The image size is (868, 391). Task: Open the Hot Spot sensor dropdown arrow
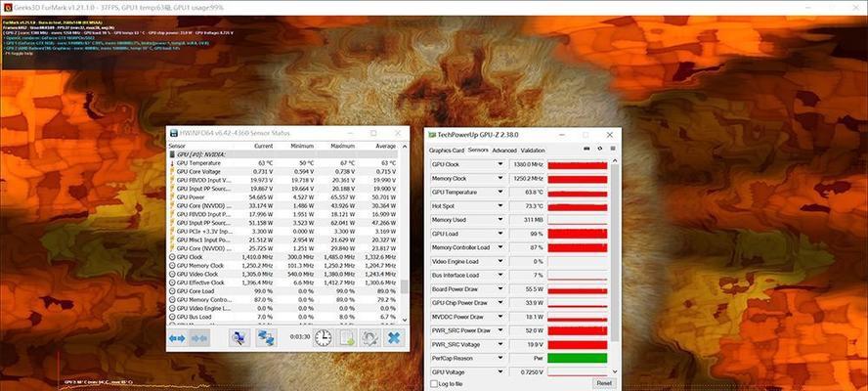click(500, 206)
